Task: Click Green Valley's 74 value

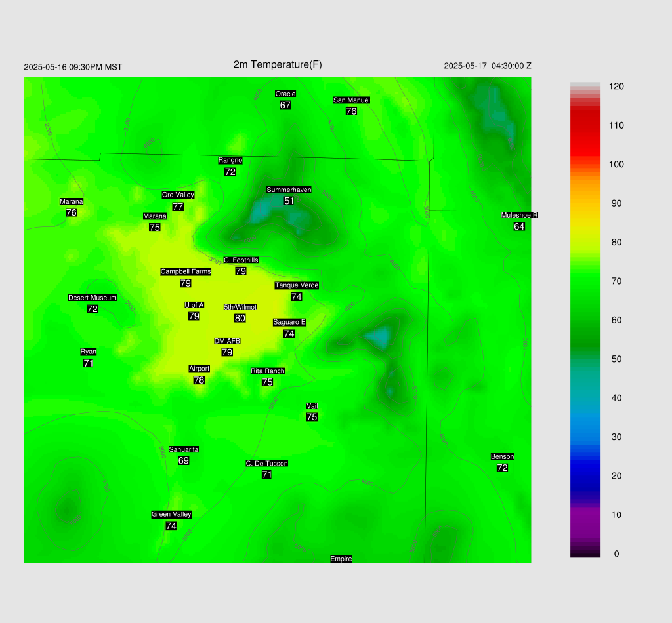Action: coord(171,526)
